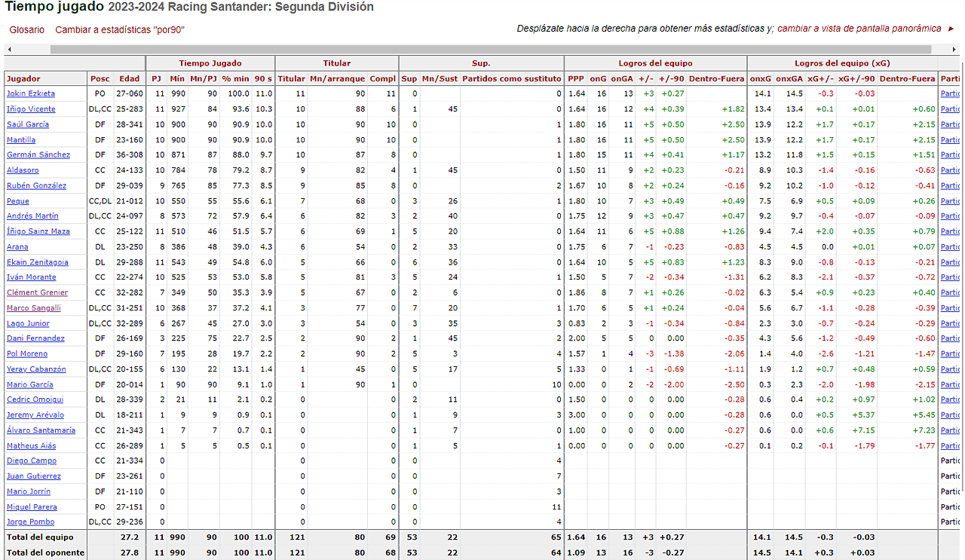Open Ekain Zenitagoia player link
The width and height of the screenshot is (965, 560).
coord(38,262)
